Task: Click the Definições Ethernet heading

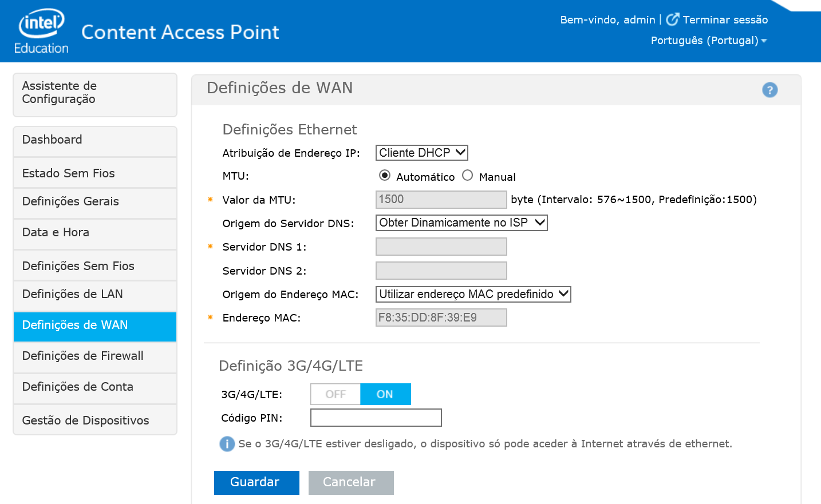Action: [x=290, y=130]
